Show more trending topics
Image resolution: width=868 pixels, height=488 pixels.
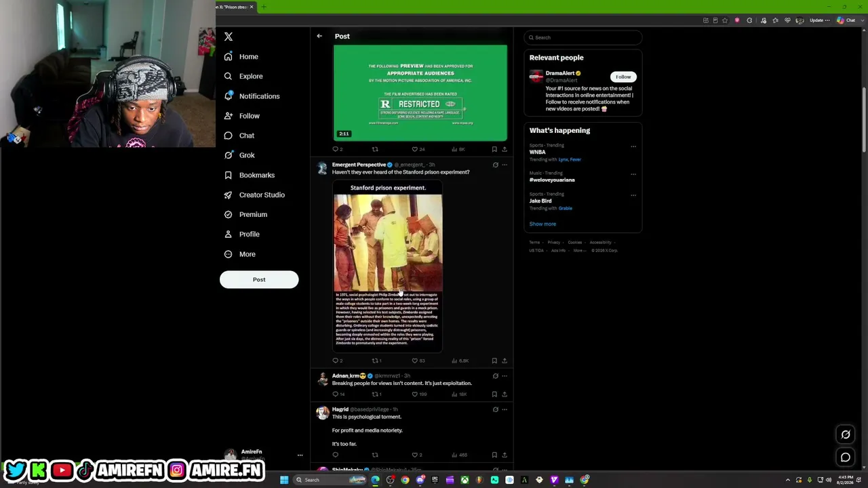coord(542,224)
